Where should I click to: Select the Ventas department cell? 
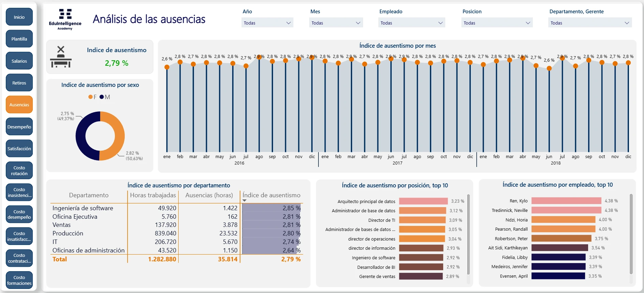click(x=61, y=225)
